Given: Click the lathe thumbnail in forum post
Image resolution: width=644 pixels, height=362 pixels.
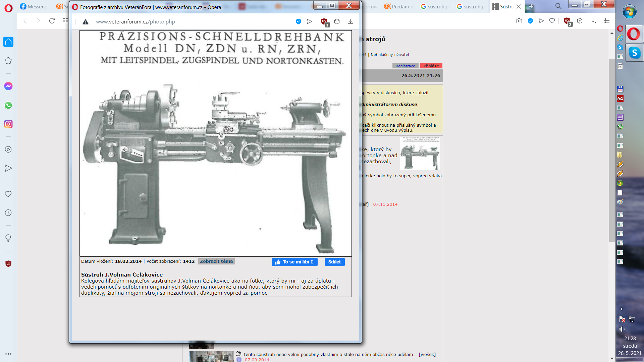Looking at the screenshot, I should coord(421,153).
